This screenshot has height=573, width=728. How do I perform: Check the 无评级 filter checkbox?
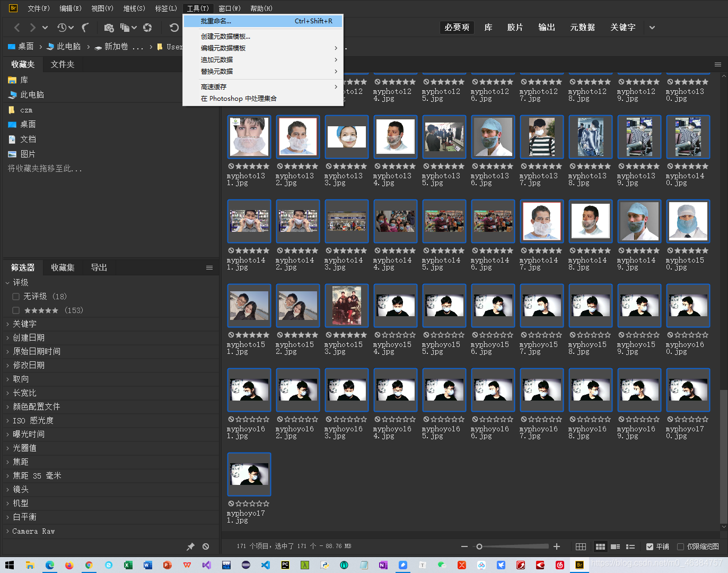(16, 297)
